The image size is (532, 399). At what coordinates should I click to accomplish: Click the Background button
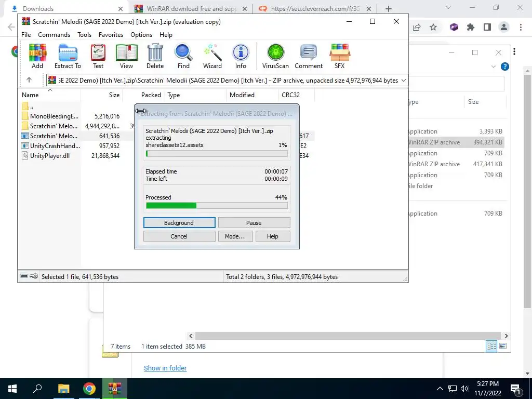(179, 223)
